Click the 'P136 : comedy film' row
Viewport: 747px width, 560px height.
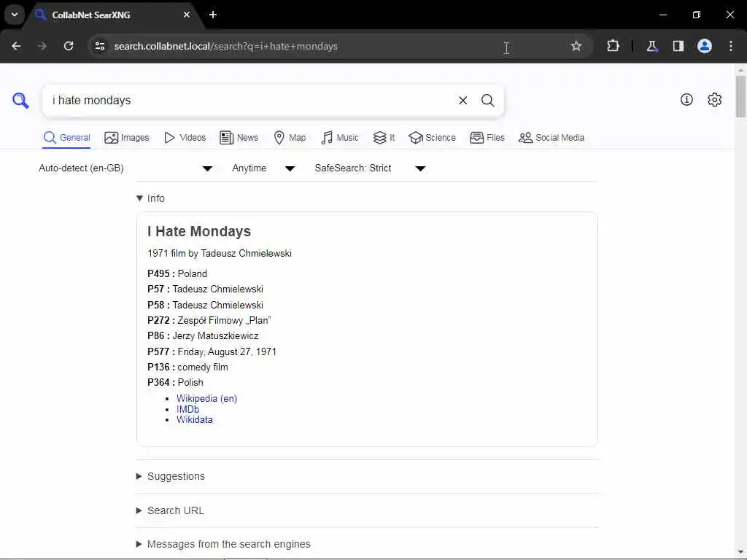coord(187,367)
